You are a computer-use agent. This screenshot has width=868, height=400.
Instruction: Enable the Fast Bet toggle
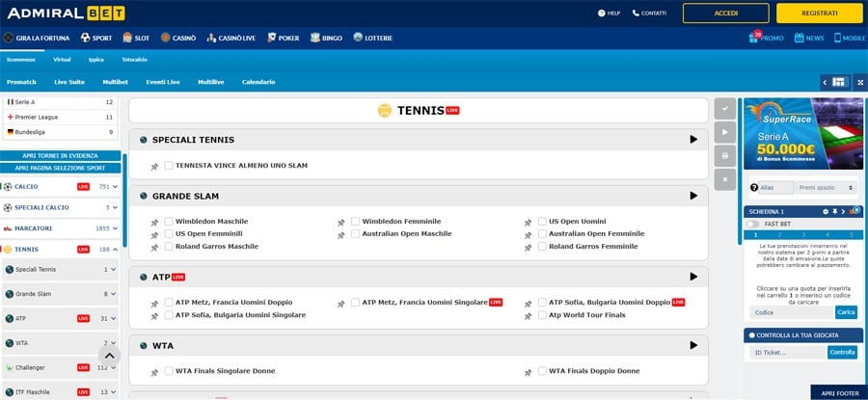coord(753,225)
